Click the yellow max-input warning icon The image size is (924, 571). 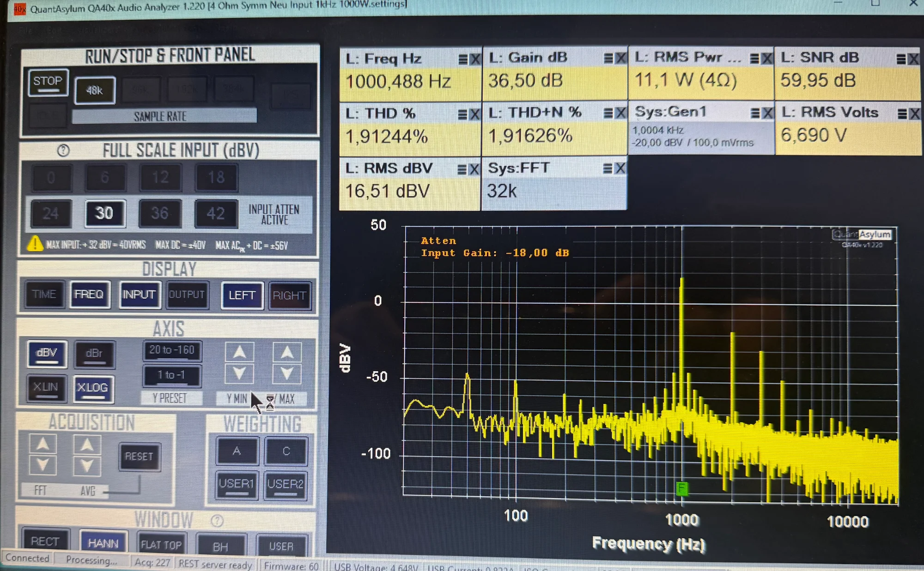pyautogui.click(x=35, y=244)
